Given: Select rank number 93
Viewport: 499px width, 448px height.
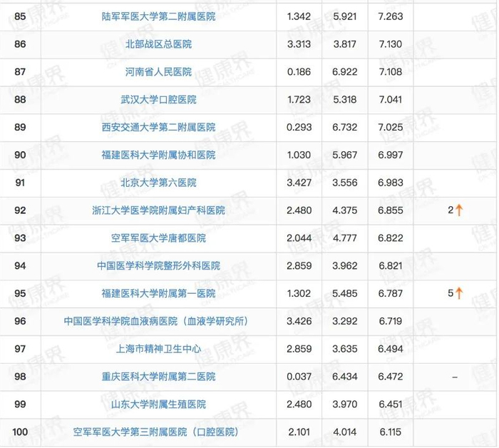Looking at the screenshot, I should pyautogui.click(x=20, y=238).
